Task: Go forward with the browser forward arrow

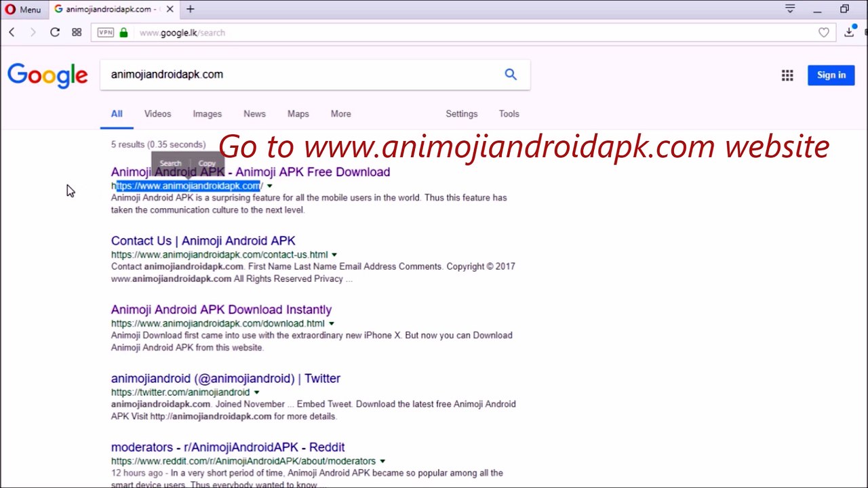Action: [33, 33]
